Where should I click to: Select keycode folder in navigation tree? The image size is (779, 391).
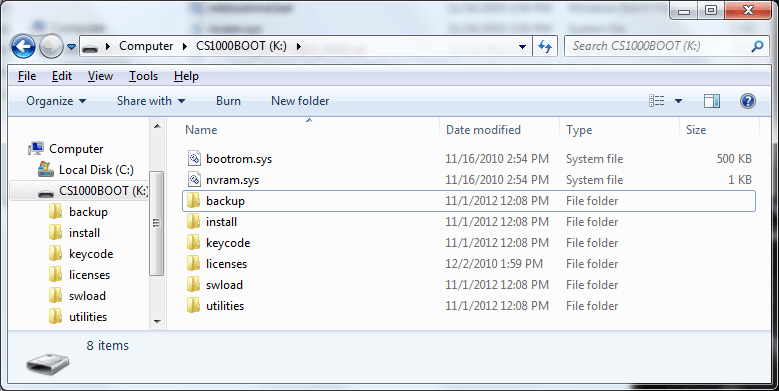pos(91,254)
